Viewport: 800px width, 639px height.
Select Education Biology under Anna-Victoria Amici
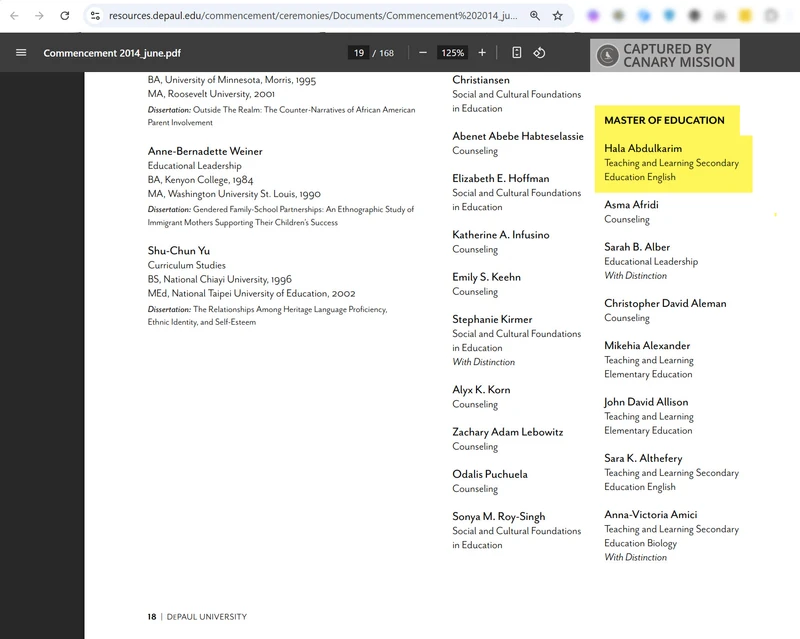(640, 544)
